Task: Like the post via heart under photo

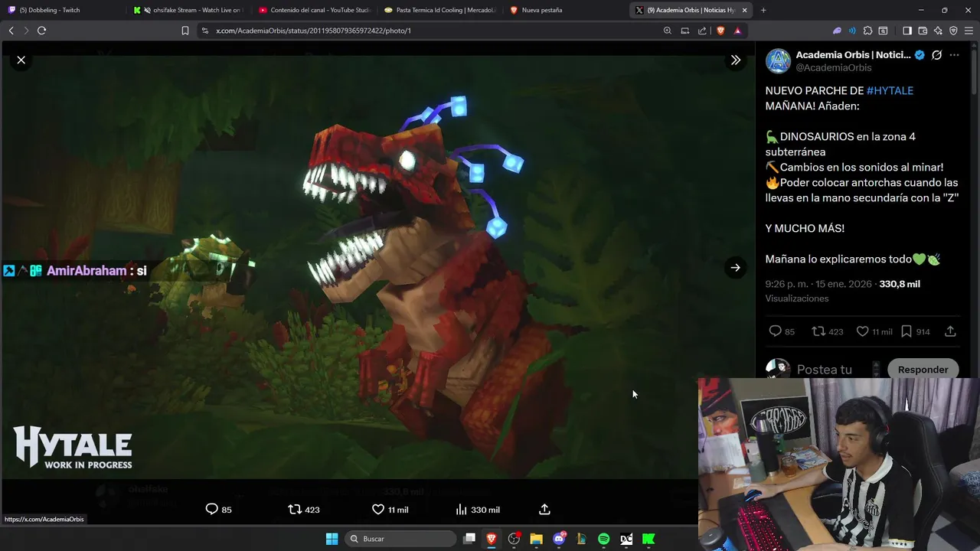Action: click(x=390, y=509)
